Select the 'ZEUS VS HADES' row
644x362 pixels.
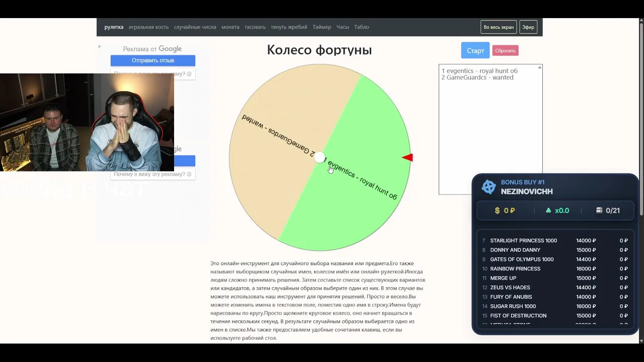click(555, 288)
